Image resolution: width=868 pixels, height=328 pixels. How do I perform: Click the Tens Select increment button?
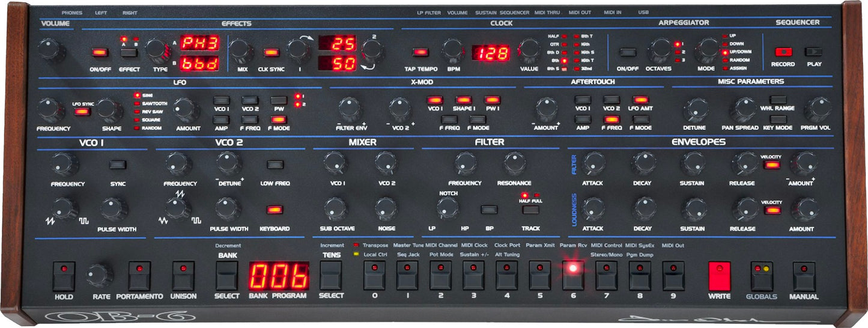click(x=331, y=276)
